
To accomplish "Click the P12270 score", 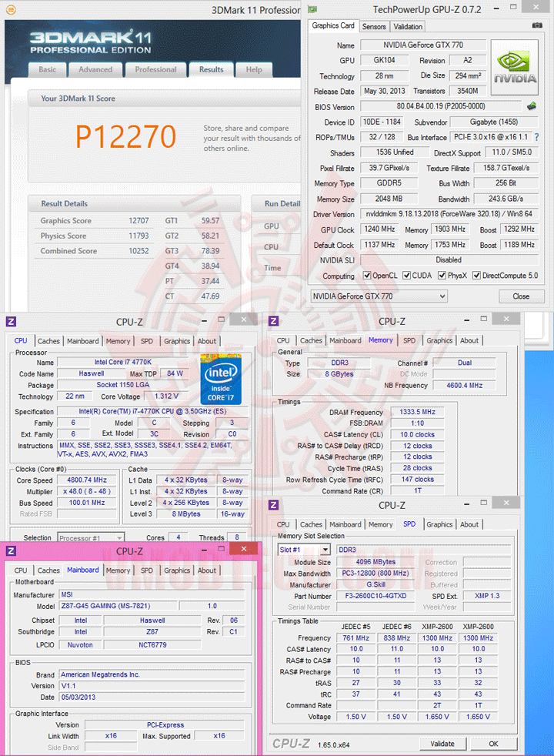I will (x=125, y=136).
